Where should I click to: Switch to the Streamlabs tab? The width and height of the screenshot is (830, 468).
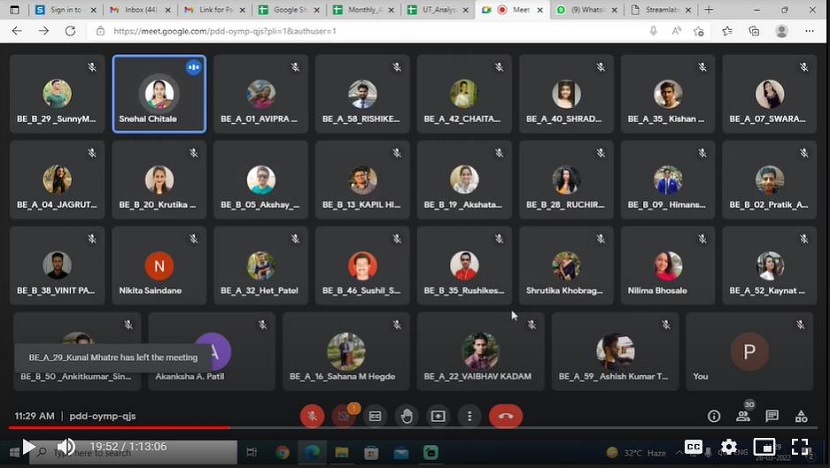coord(662,10)
